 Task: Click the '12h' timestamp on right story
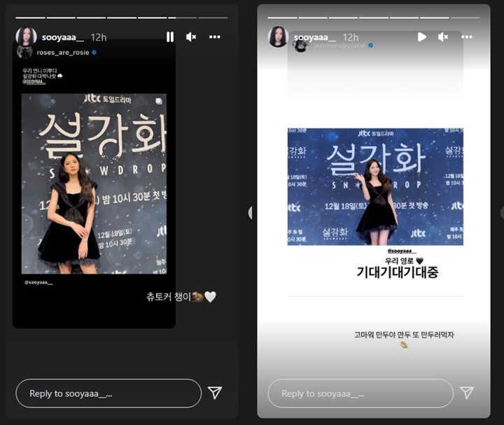click(x=351, y=38)
